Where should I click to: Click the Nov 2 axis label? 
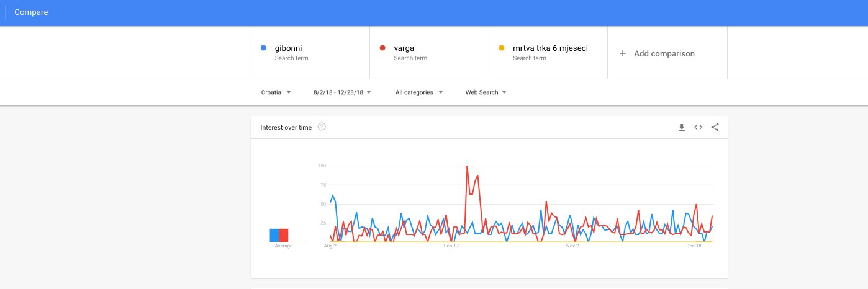(572, 246)
